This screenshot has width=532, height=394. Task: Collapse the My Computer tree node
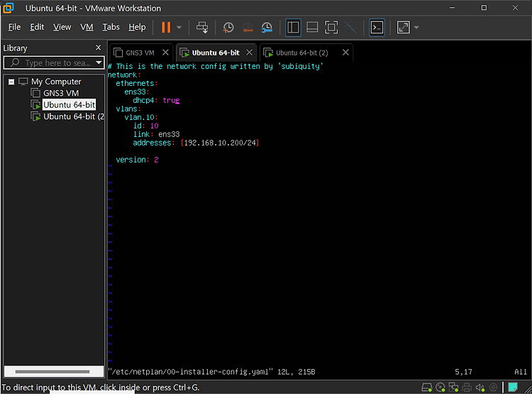click(11, 82)
